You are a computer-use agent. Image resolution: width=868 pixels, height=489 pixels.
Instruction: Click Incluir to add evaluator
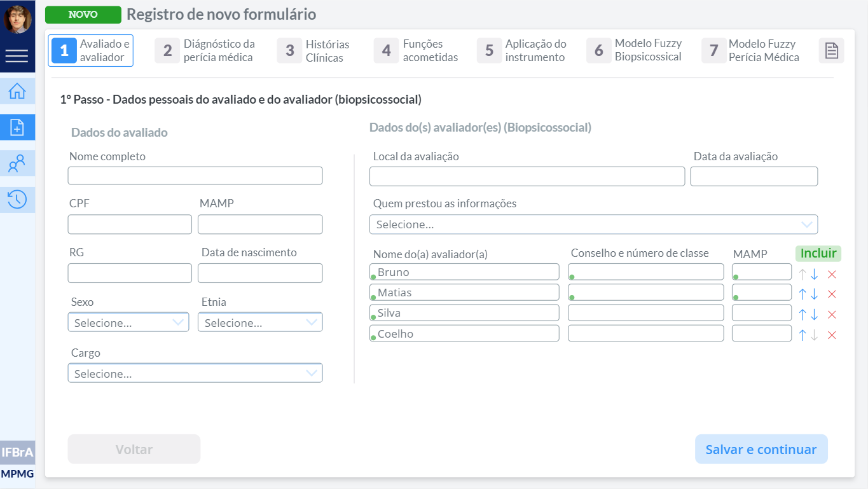point(818,253)
